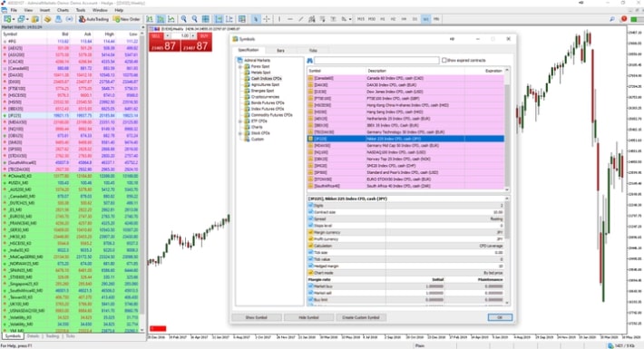The width and height of the screenshot is (644, 349).
Task: Enable Show expired contracts checkbox
Action: click(444, 61)
